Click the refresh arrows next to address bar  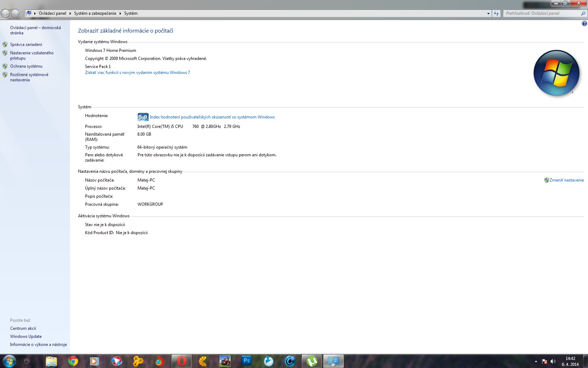tap(496, 13)
